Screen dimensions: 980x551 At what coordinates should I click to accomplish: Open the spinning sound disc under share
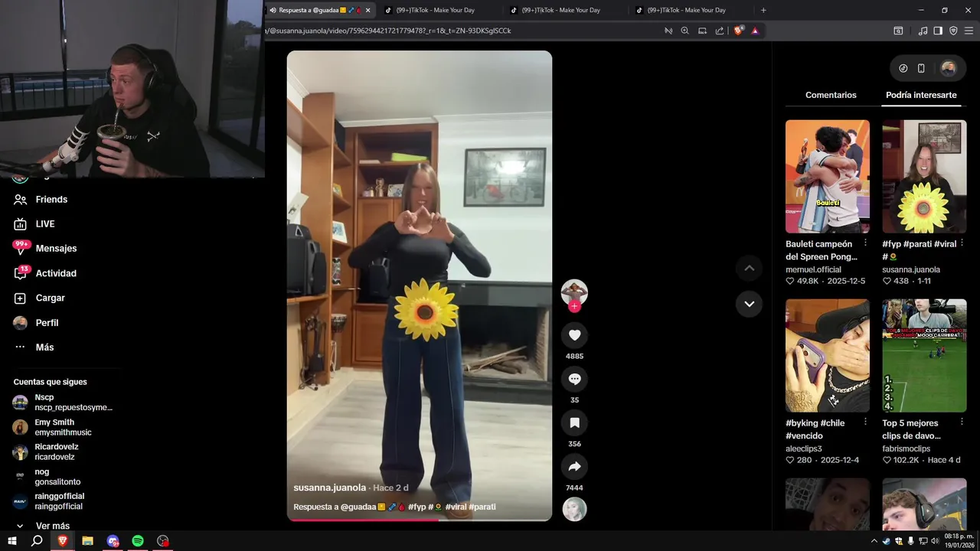(x=574, y=509)
